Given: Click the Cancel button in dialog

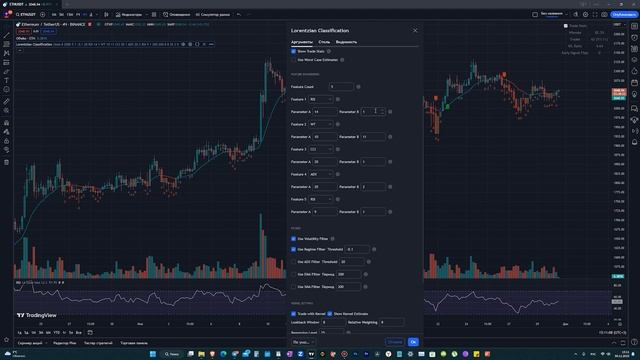Looking at the screenshot, I should (x=395, y=342).
